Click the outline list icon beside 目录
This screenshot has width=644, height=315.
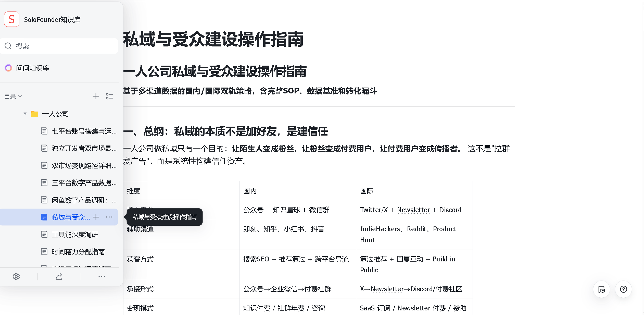pos(109,96)
